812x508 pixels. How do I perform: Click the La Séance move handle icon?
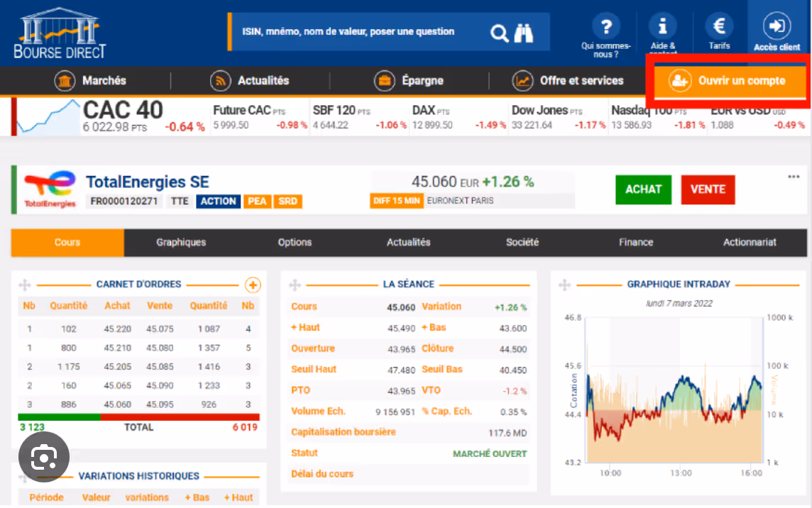pyautogui.click(x=295, y=285)
